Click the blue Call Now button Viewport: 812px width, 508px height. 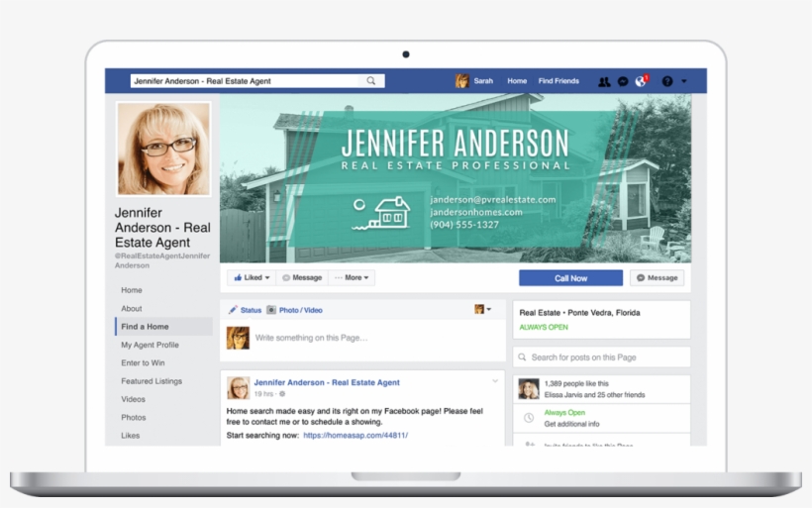570,278
